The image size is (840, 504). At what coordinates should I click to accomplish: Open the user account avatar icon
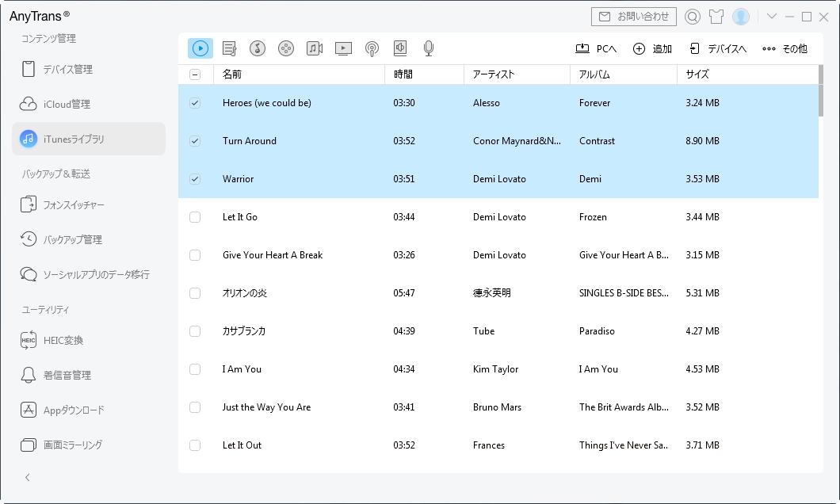(741, 17)
